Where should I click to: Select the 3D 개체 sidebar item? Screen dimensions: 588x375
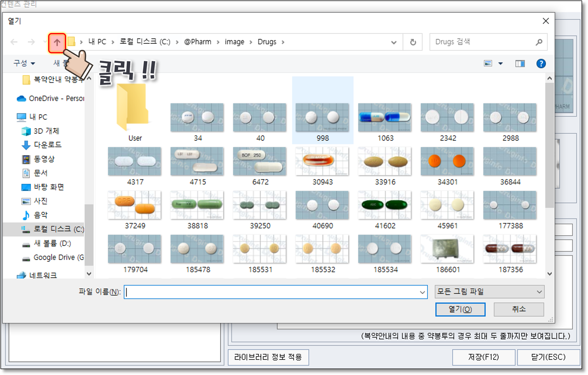46,131
